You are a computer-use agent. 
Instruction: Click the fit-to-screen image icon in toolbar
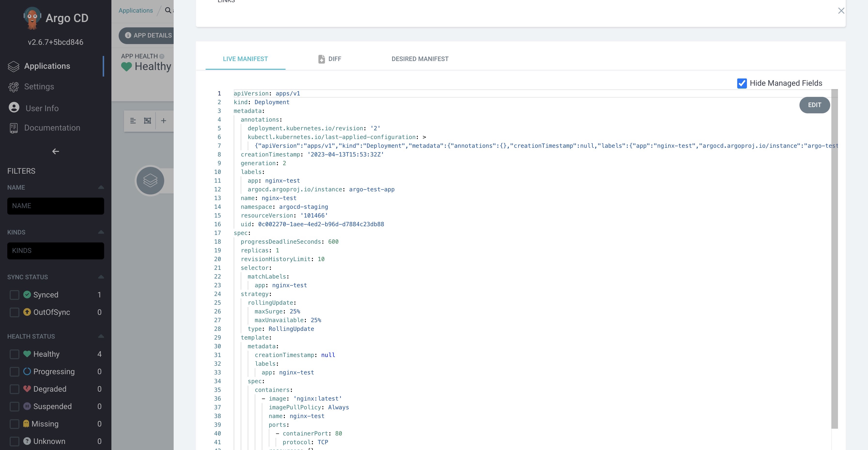pos(147,121)
